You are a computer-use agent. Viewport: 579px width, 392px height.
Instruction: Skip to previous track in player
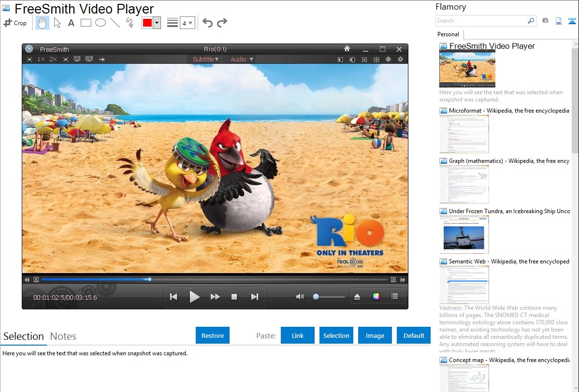point(173,297)
